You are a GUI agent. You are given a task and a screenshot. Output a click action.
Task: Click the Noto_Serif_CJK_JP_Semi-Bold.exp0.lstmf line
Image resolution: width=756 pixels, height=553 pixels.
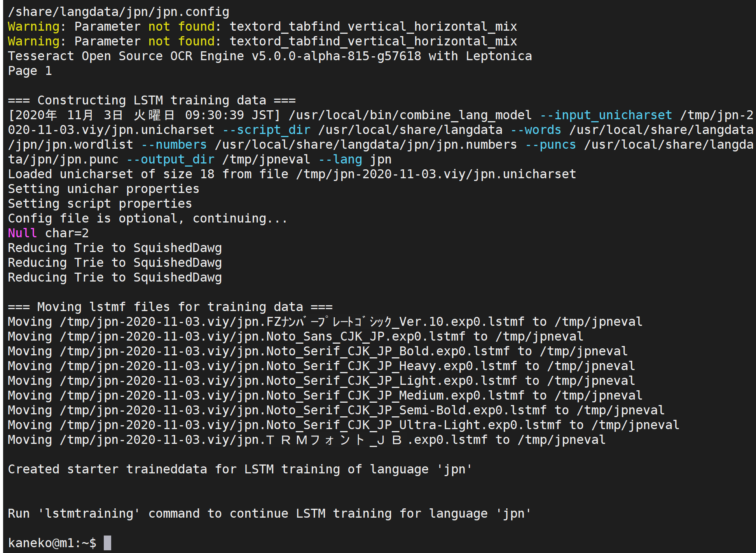tap(336, 410)
